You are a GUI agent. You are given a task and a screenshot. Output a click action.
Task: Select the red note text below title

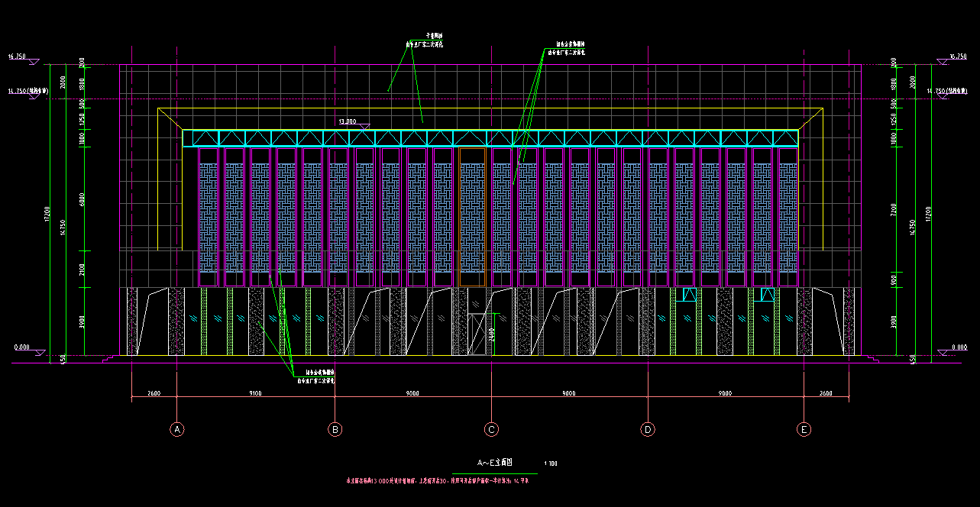click(438, 482)
